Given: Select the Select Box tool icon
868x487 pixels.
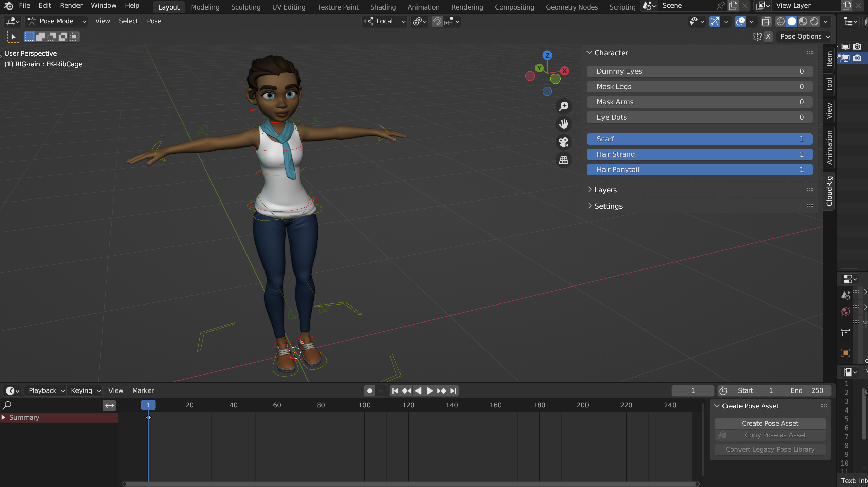Looking at the screenshot, I should click(13, 37).
